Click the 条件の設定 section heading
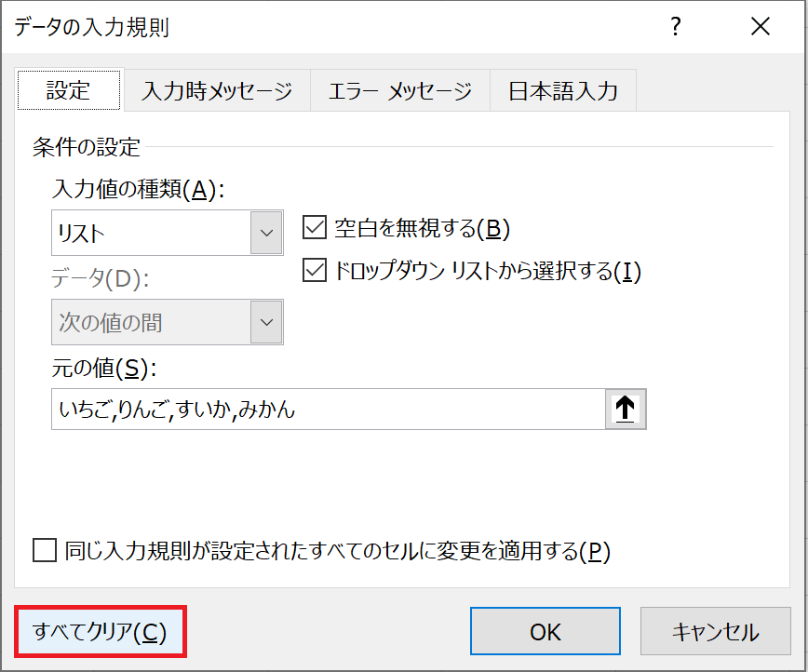Viewport: 808px width, 672px height. click(86, 147)
